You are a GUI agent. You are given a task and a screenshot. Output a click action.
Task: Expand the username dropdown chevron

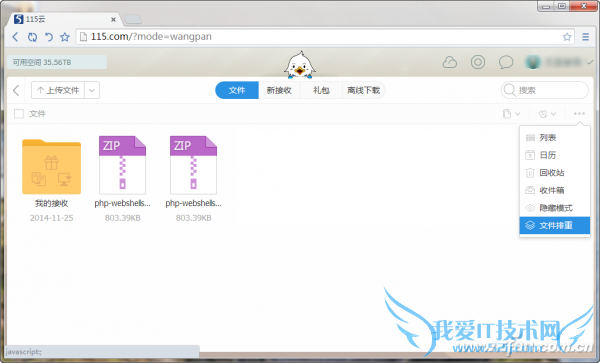coord(590,62)
